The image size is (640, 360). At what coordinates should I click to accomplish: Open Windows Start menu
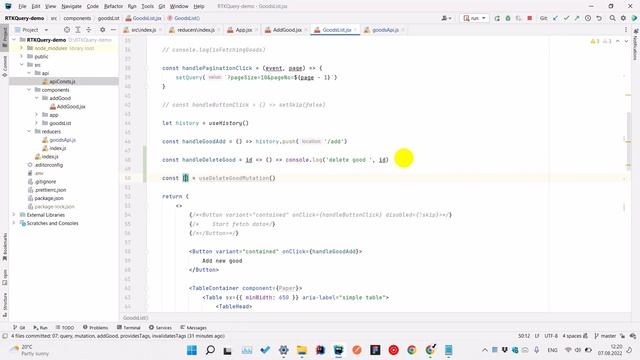click(x=191, y=350)
